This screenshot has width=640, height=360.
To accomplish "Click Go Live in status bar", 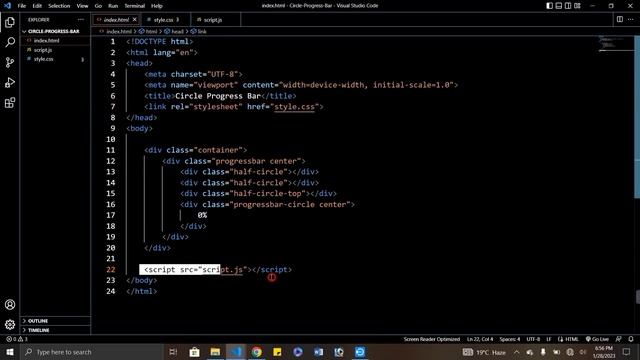I will 597,339.
